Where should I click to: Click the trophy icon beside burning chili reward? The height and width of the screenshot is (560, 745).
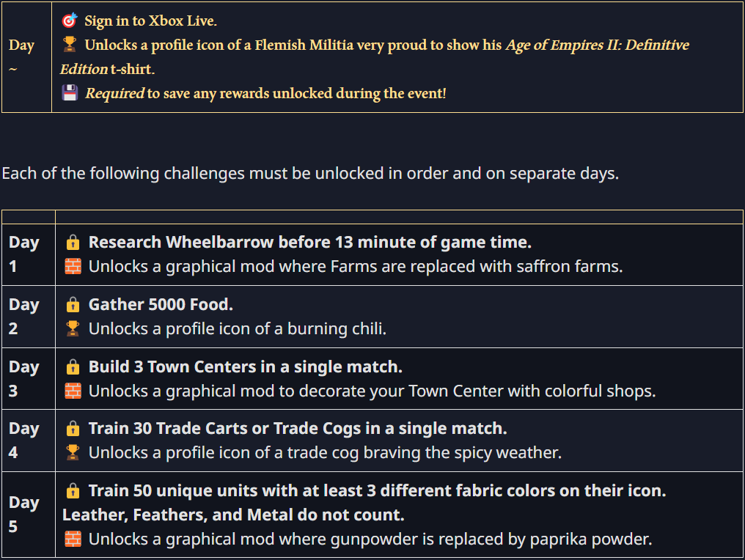[x=73, y=328]
